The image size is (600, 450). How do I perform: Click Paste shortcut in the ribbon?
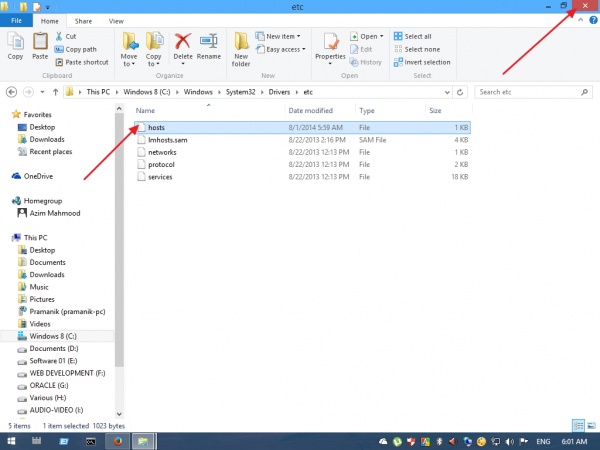[x=82, y=62]
